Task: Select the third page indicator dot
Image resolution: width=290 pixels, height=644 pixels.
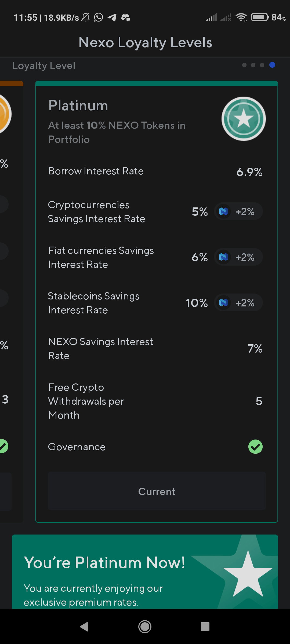Action: click(x=262, y=65)
